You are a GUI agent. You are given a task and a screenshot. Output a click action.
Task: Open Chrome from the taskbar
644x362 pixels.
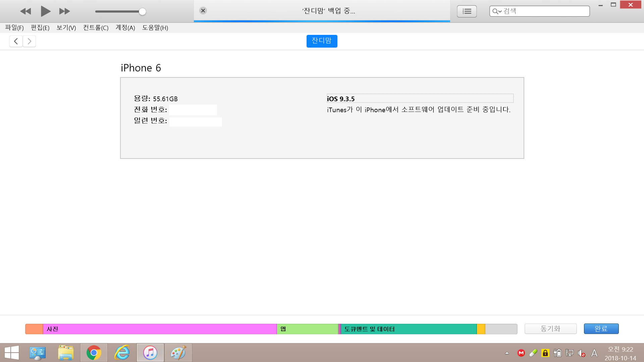94,353
